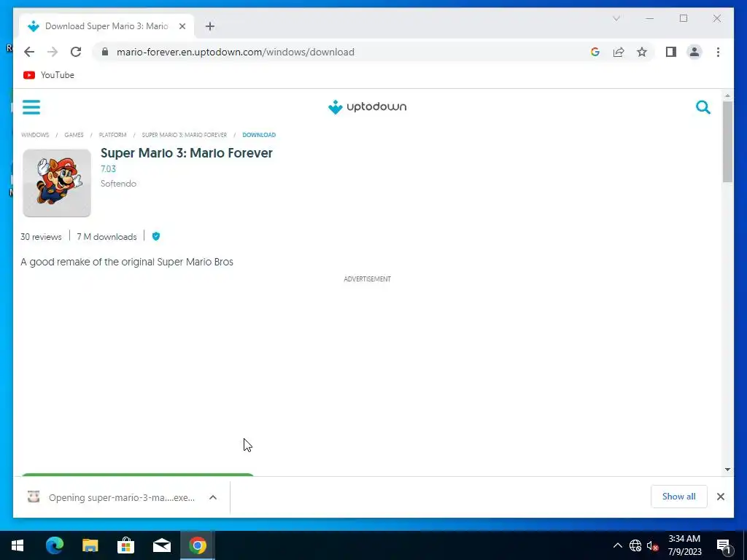Click the downloaded exe file item

(112, 497)
